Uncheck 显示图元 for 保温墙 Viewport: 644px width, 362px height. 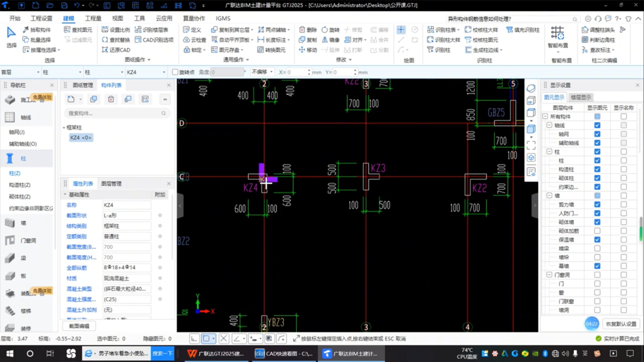pos(597,240)
